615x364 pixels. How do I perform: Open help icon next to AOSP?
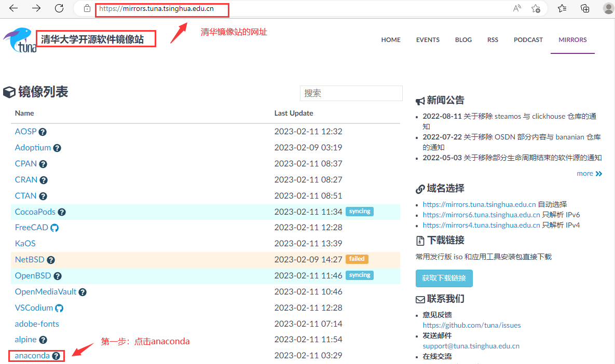43,132
